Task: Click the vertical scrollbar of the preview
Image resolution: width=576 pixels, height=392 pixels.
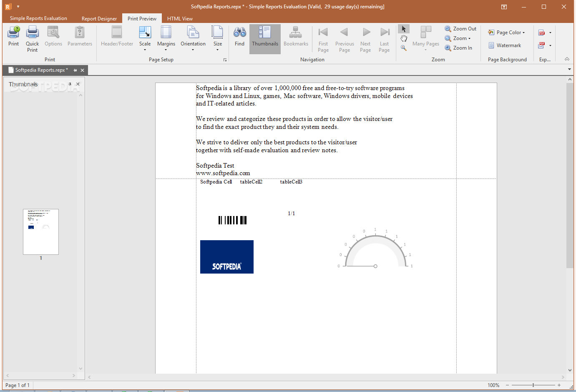Action: click(x=570, y=175)
